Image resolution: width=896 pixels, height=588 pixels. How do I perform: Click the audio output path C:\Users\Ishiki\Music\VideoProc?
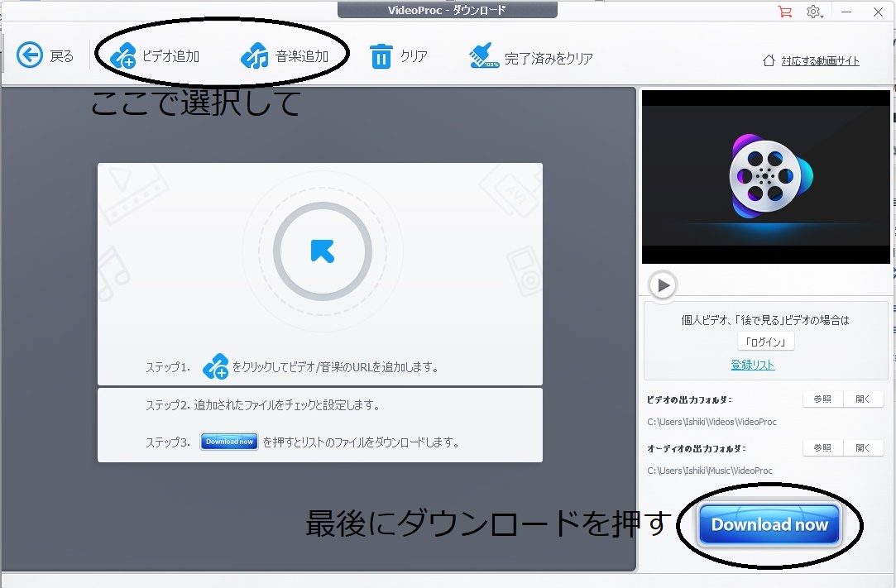(x=710, y=471)
